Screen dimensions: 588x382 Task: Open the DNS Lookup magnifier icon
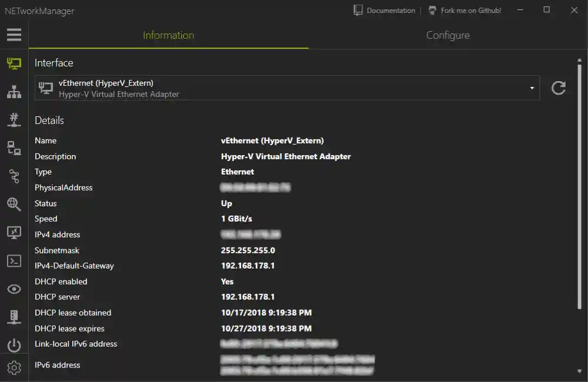pyautogui.click(x=14, y=204)
